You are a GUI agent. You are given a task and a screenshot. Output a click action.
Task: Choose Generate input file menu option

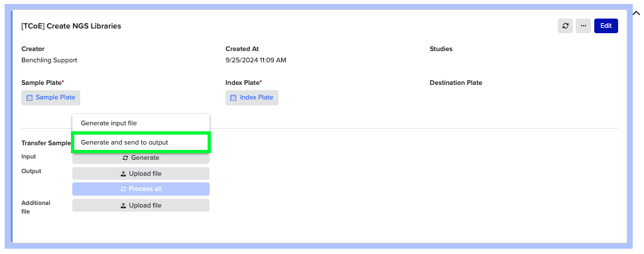[x=141, y=123]
